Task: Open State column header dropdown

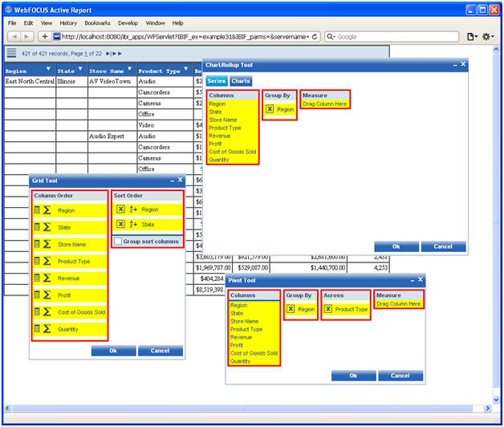Action: [x=80, y=68]
